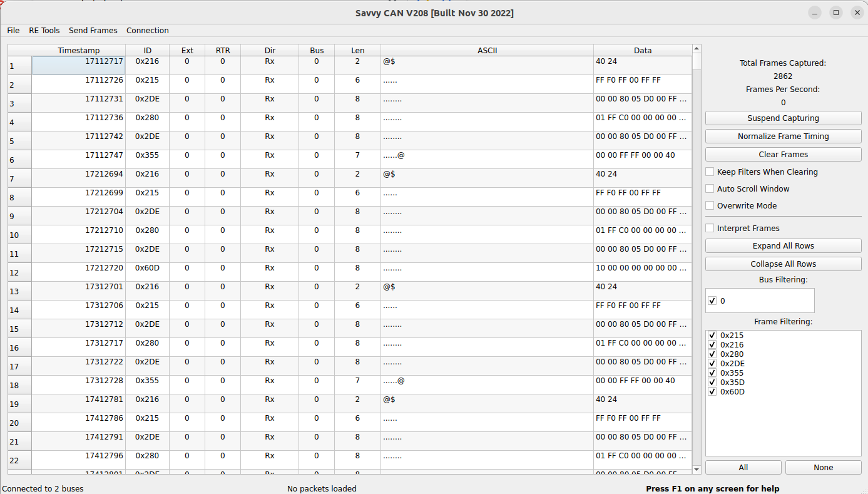Open the File menu

pos(13,30)
